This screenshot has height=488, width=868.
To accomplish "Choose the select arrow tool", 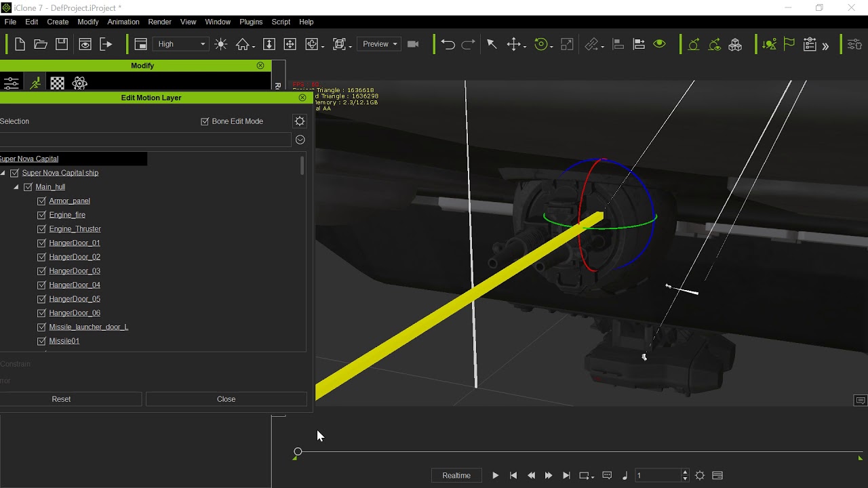I will 492,44.
